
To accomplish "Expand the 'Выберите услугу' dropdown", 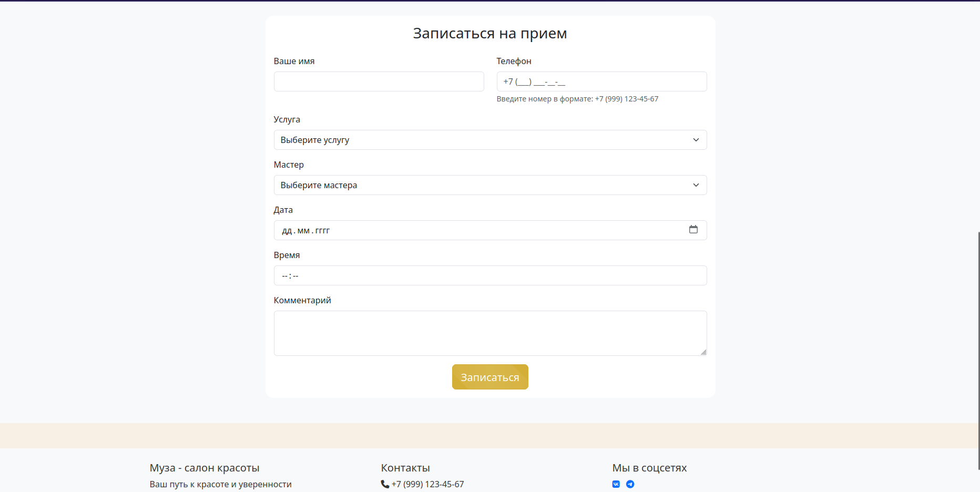I will [x=490, y=140].
